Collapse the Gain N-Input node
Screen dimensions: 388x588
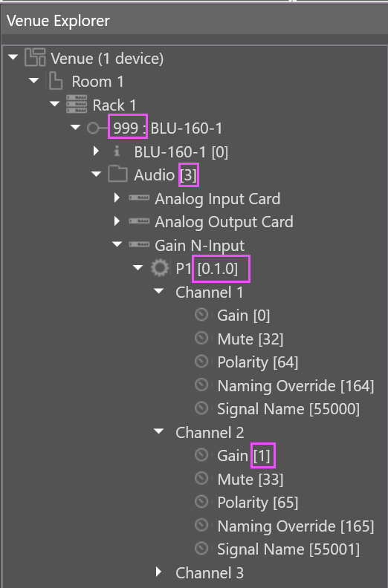[x=117, y=244]
